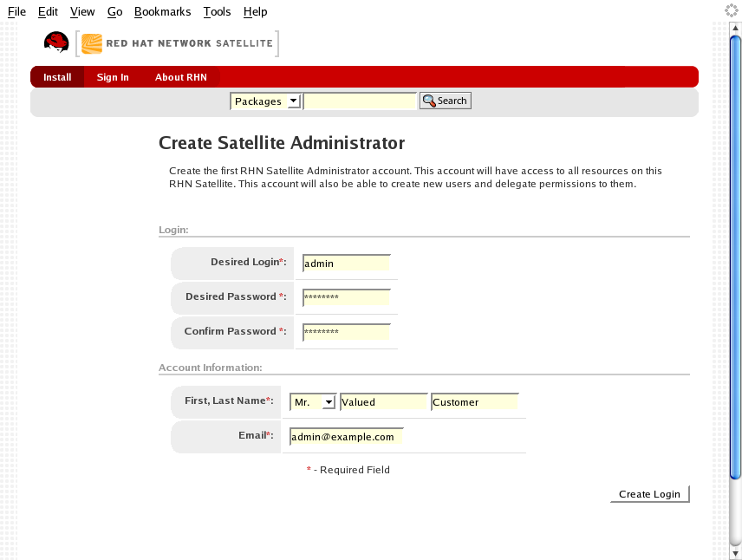Open the Go menu
This screenshot has width=742, height=560.
pyautogui.click(x=114, y=11)
